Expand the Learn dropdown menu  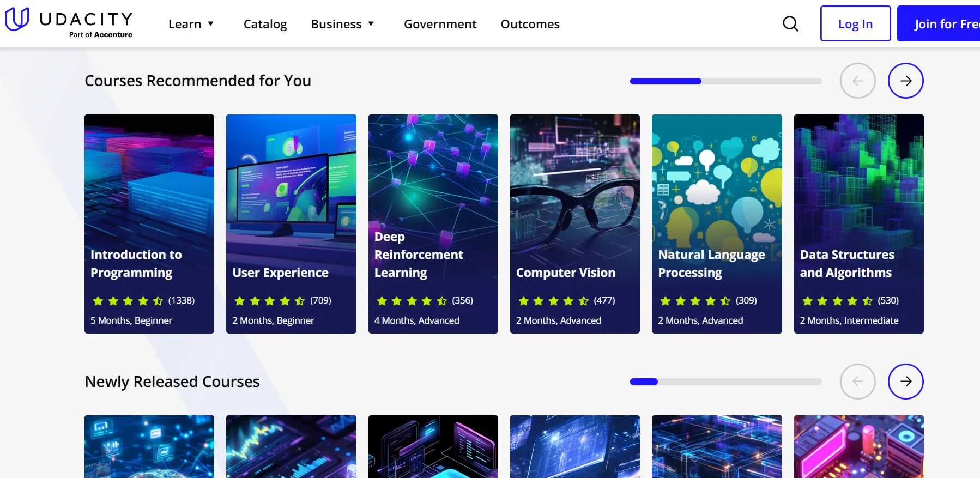click(x=191, y=24)
